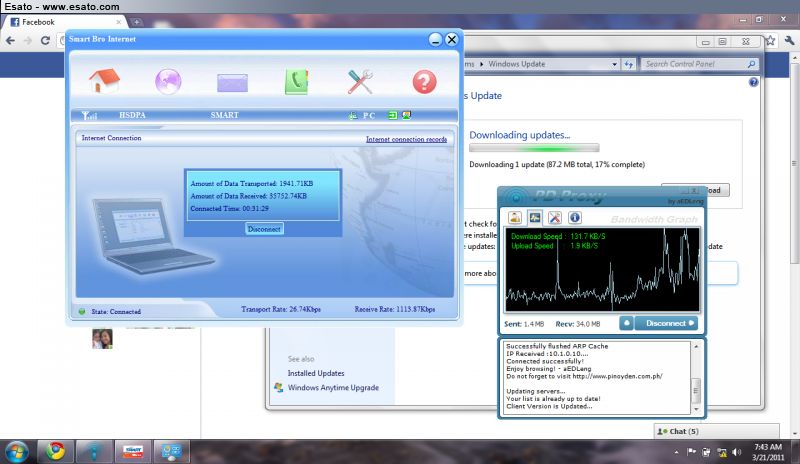Click the Windows Anytime Upgrade flag icon
The width and height of the screenshot is (800, 464).
tap(279, 387)
